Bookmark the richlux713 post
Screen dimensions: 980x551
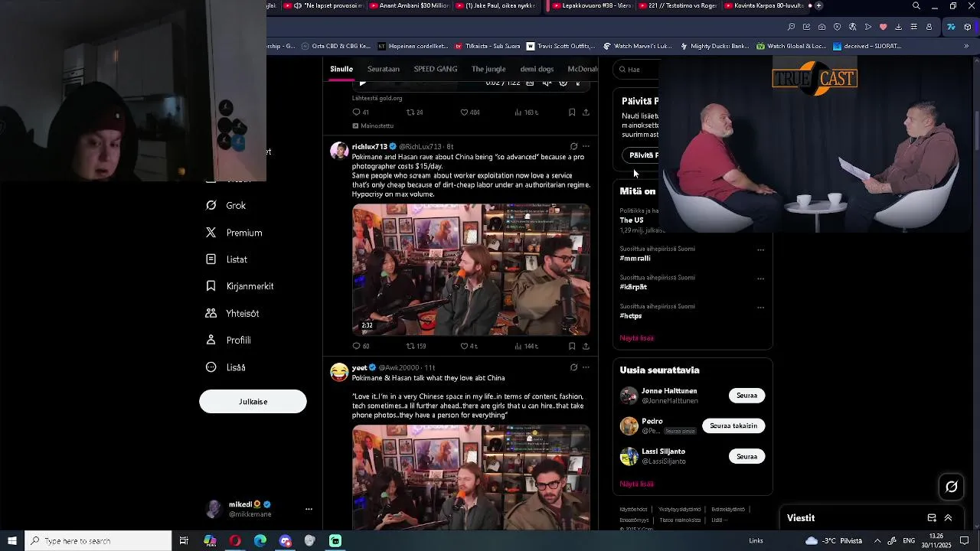click(572, 346)
